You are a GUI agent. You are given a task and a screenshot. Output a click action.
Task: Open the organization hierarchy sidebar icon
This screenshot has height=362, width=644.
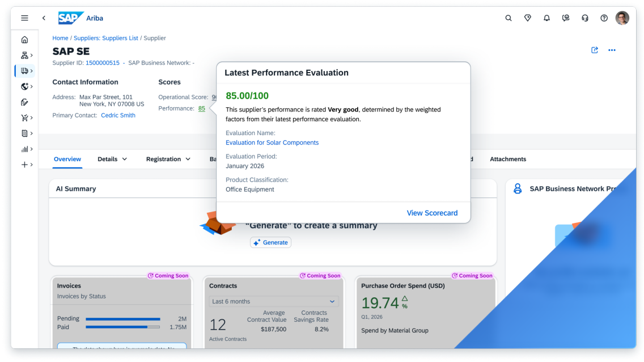pyautogui.click(x=24, y=56)
